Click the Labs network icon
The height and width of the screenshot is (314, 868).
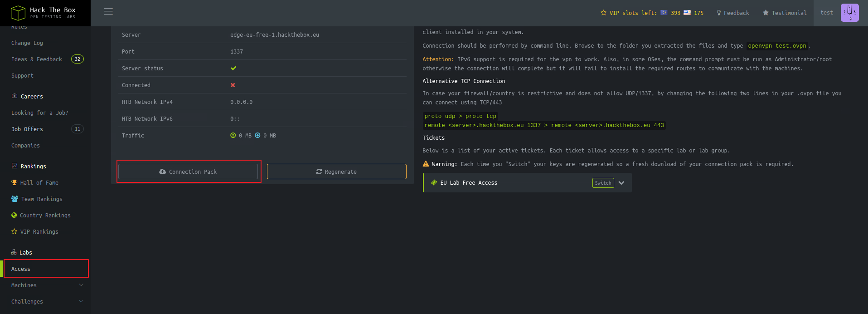pos(14,252)
